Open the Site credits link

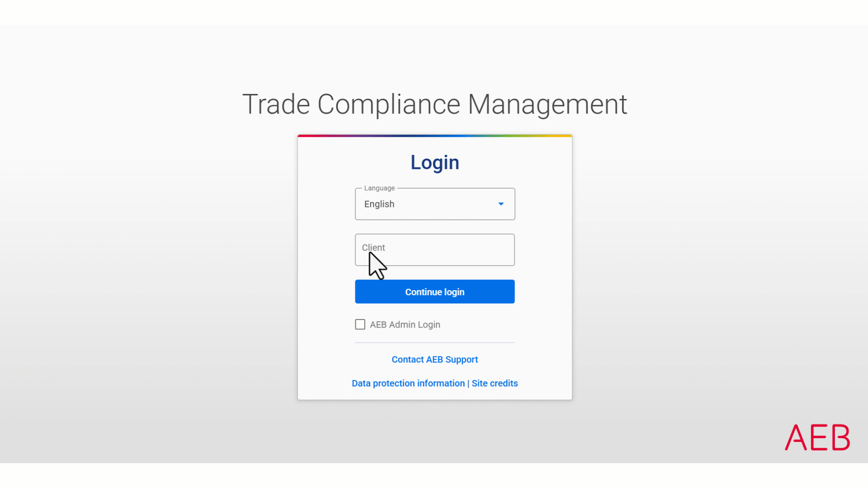click(x=495, y=384)
